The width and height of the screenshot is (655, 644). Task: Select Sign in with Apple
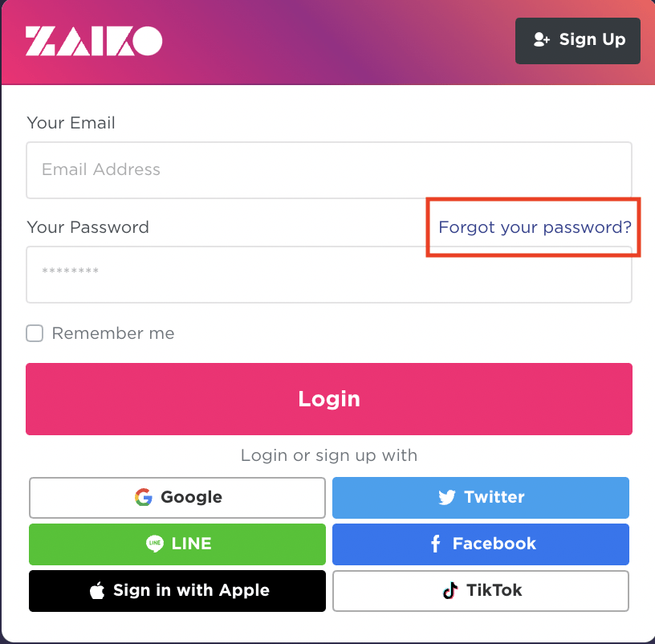[177, 591]
